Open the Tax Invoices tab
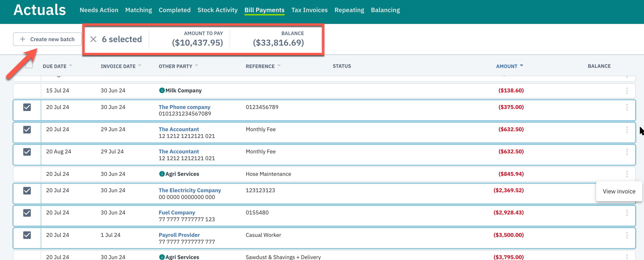The image size is (644, 260). tap(310, 10)
